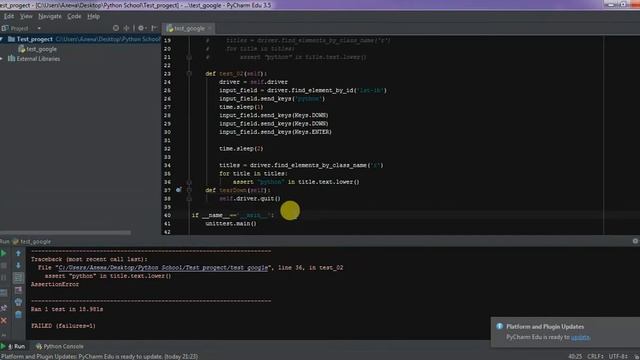
Task: Click the Project tool window title label
Action: (19, 29)
